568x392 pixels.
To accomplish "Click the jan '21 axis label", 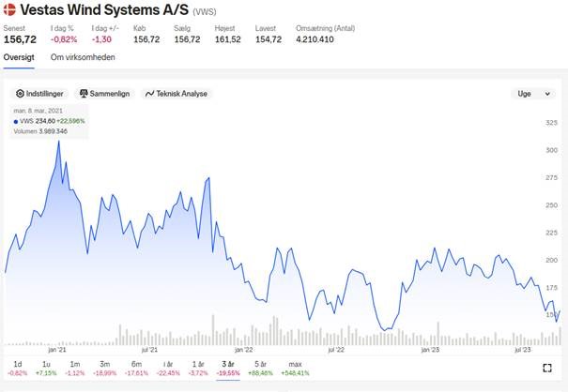I will tap(57, 350).
